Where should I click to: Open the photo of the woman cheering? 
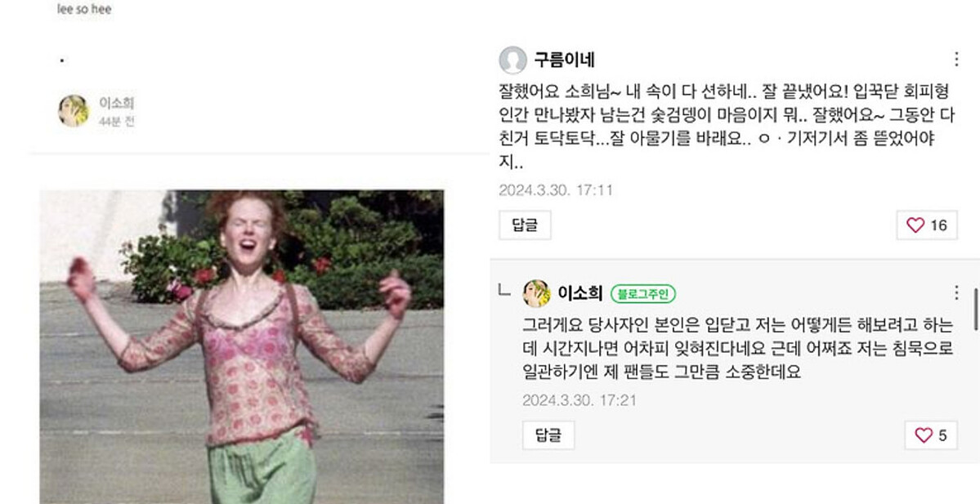[x=242, y=346]
